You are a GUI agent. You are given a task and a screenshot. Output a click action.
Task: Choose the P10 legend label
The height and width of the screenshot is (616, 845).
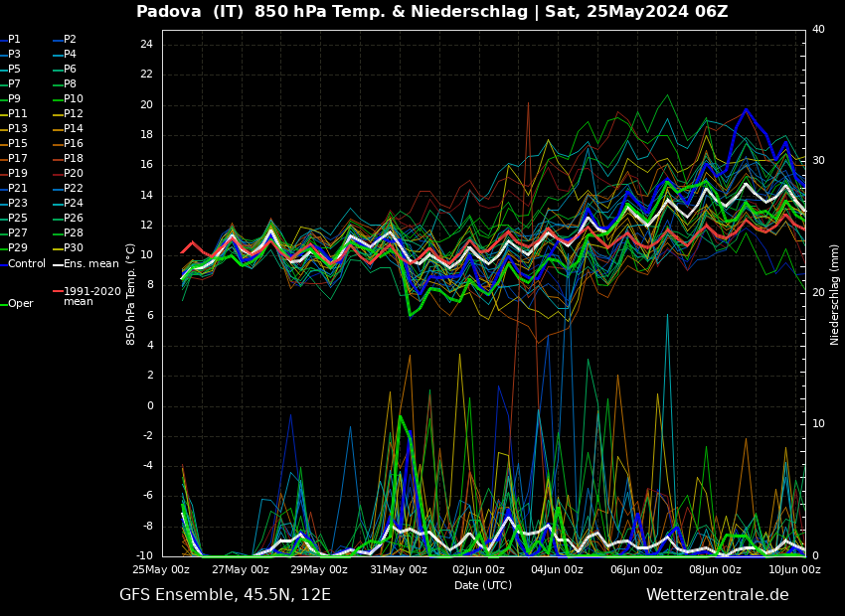[74, 99]
